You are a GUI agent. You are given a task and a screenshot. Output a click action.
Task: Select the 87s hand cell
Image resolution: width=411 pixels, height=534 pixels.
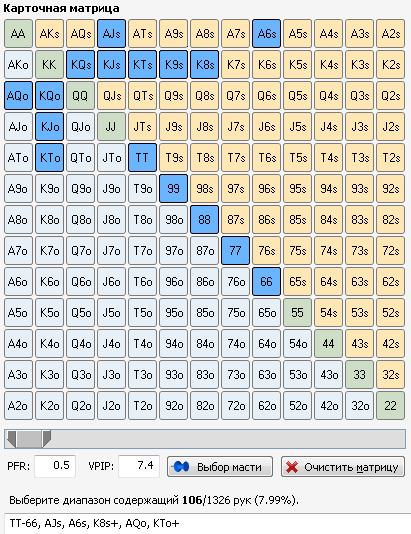pos(235,219)
